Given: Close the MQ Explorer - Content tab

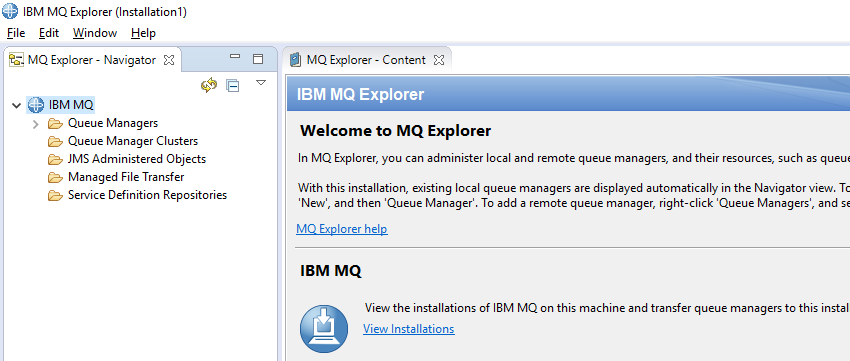Looking at the screenshot, I should click(439, 60).
